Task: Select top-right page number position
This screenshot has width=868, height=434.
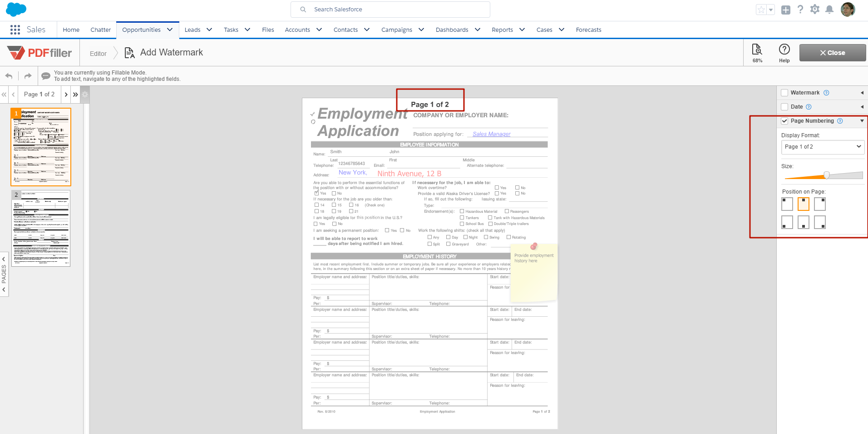Action: [820, 204]
